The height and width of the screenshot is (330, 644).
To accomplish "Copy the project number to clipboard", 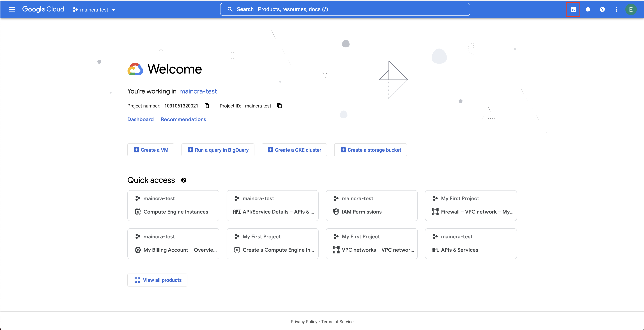I will (207, 106).
